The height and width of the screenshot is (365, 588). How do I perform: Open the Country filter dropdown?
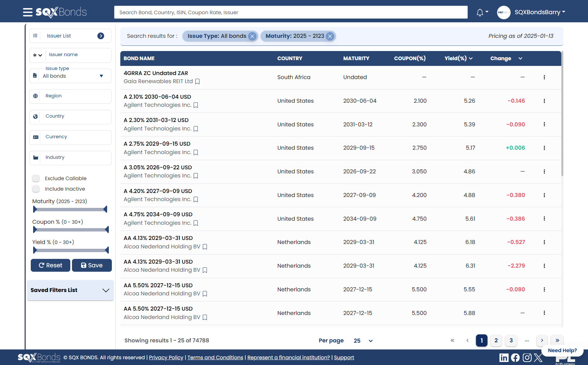[70, 117]
